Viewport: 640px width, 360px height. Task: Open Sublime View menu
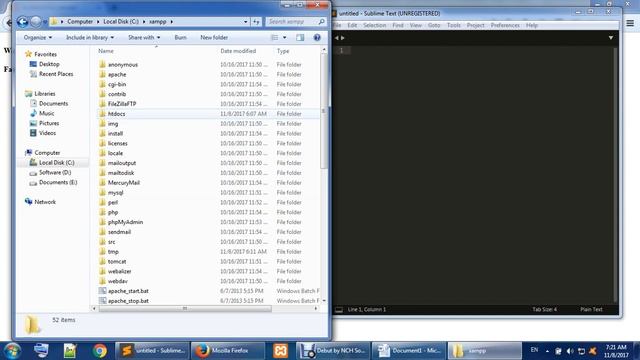click(x=416, y=25)
